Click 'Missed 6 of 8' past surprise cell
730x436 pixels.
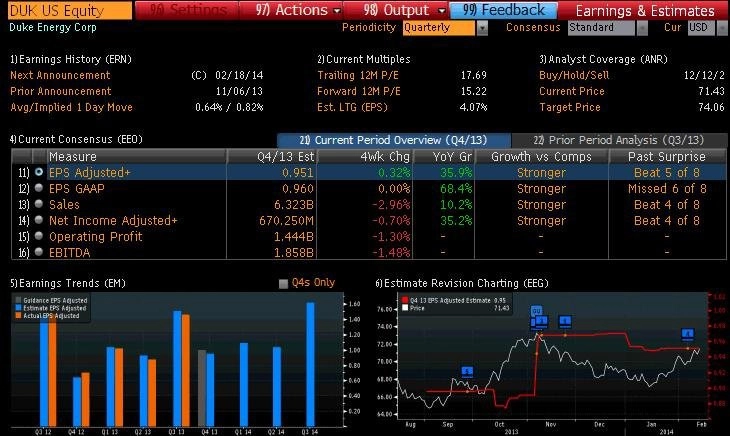point(667,188)
